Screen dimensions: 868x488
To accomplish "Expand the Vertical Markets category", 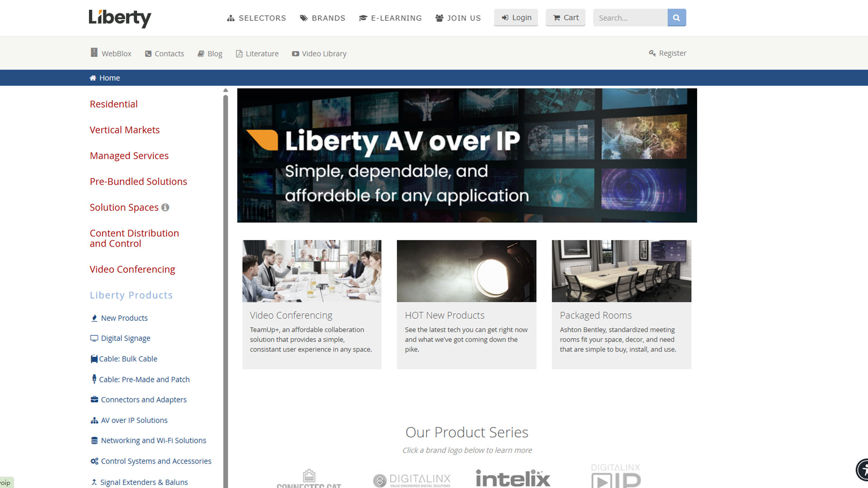I will [125, 130].
